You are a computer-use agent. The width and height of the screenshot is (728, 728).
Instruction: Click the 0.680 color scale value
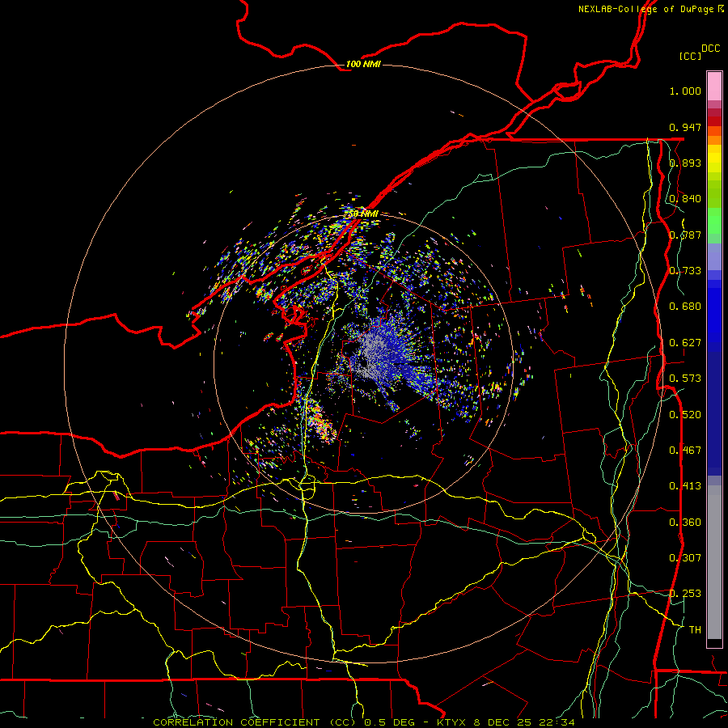[685, 307]
